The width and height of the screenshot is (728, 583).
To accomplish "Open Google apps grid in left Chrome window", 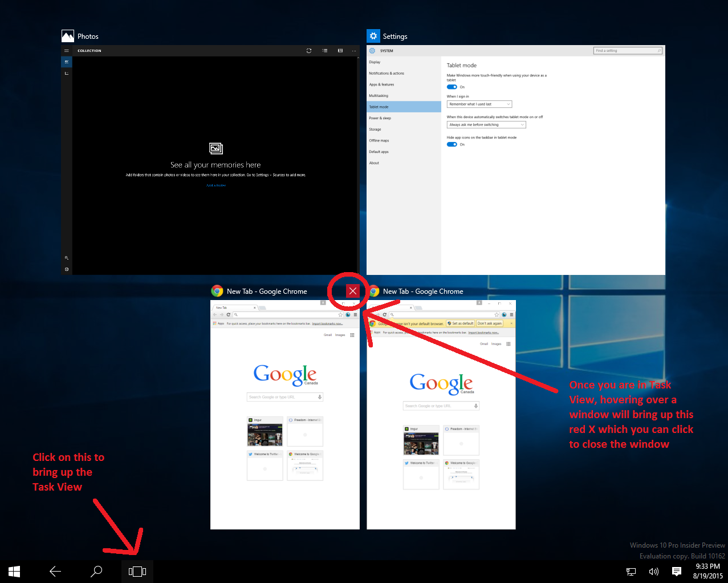I will click(352, 335).
